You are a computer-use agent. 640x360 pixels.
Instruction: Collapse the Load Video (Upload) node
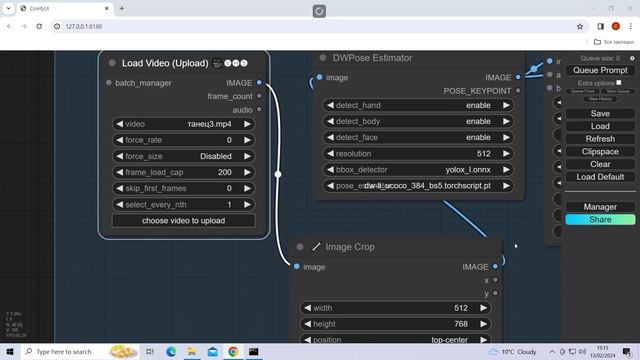[112, 63]
